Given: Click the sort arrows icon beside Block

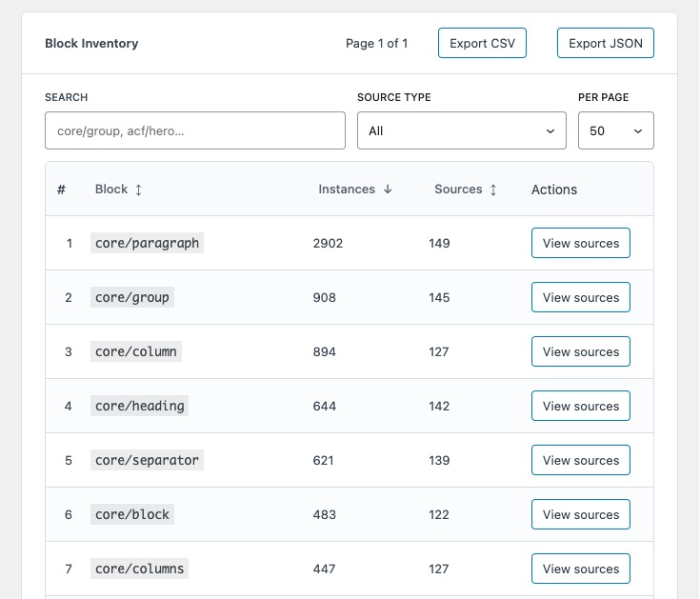Looking at the screenshot, I should (139, 190).
